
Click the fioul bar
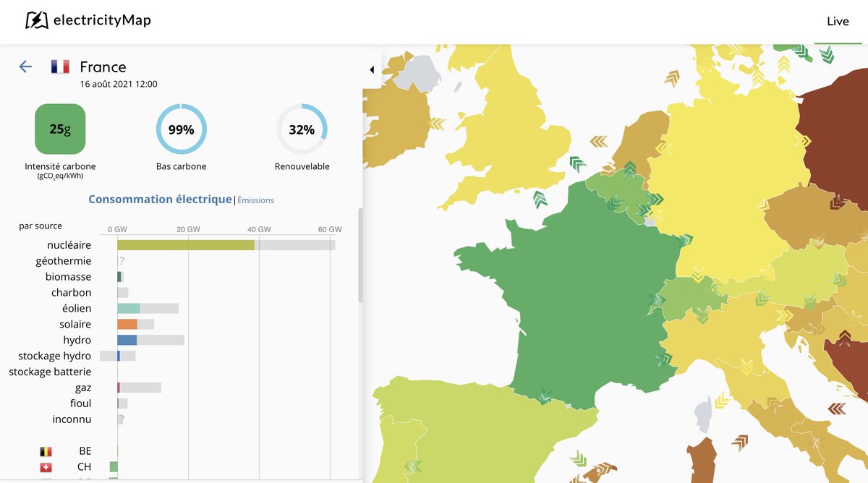(122, 403)
